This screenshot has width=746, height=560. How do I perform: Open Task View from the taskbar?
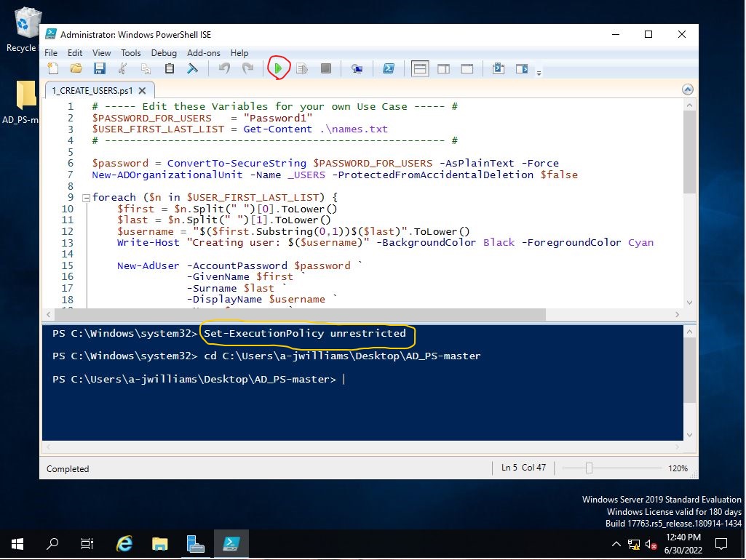pyautogui.click(x=87, y=544)
